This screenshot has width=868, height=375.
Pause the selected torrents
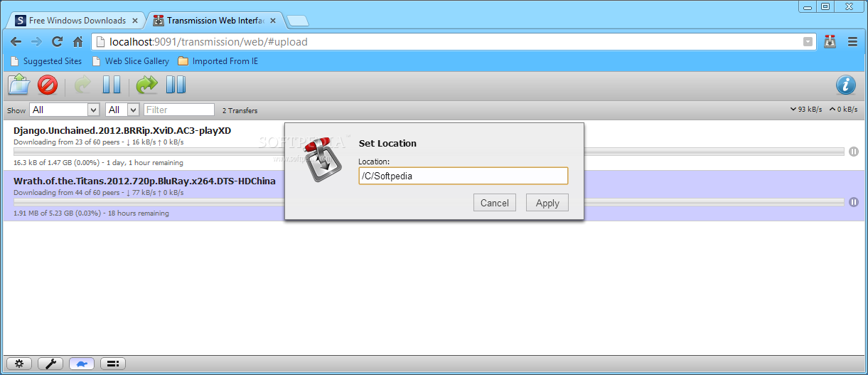pos(112,85)
